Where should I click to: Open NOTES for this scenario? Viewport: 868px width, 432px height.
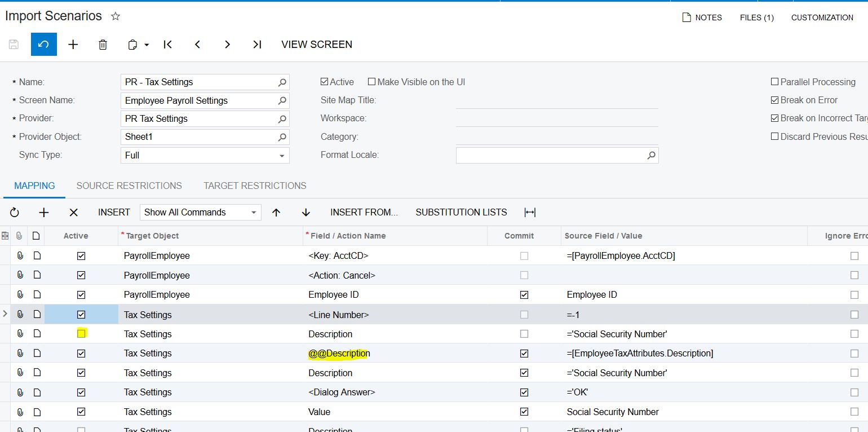point(702,17)
